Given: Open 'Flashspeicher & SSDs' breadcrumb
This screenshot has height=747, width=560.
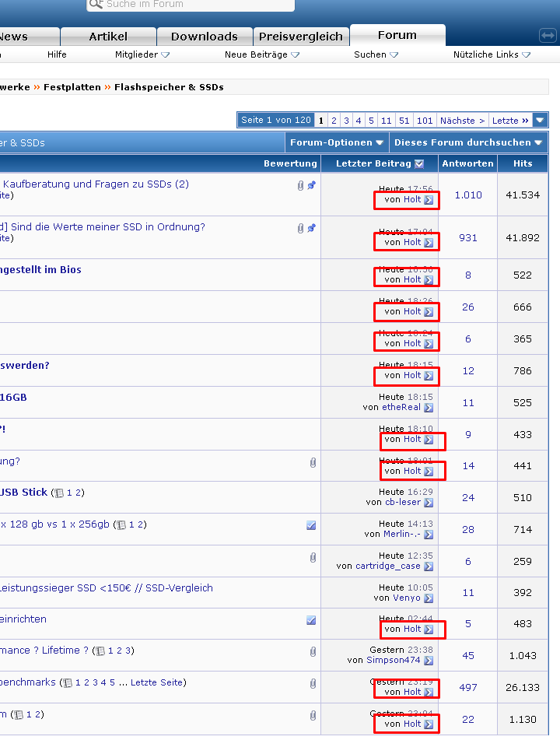Looking at the screenshot, I should 169,87.
